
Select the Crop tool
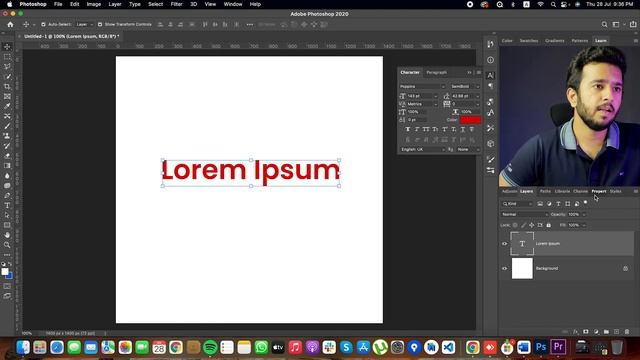[x=7, y=87]
